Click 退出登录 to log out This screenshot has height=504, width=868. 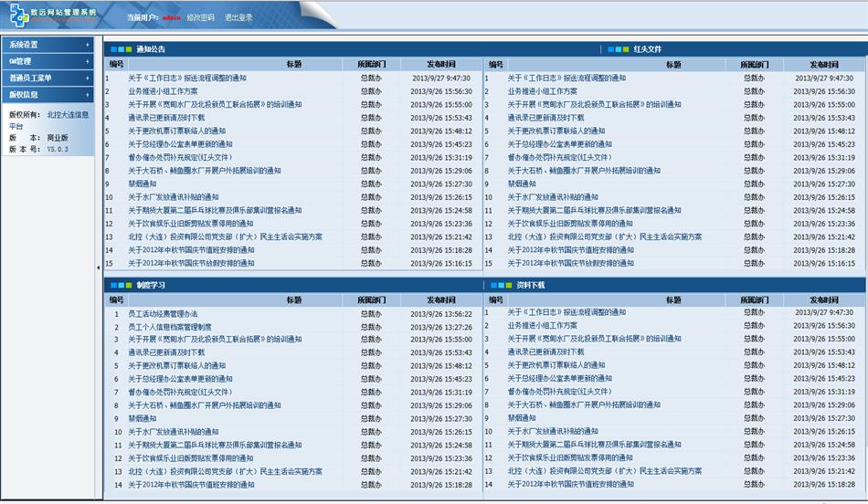(x=238, y=17)
